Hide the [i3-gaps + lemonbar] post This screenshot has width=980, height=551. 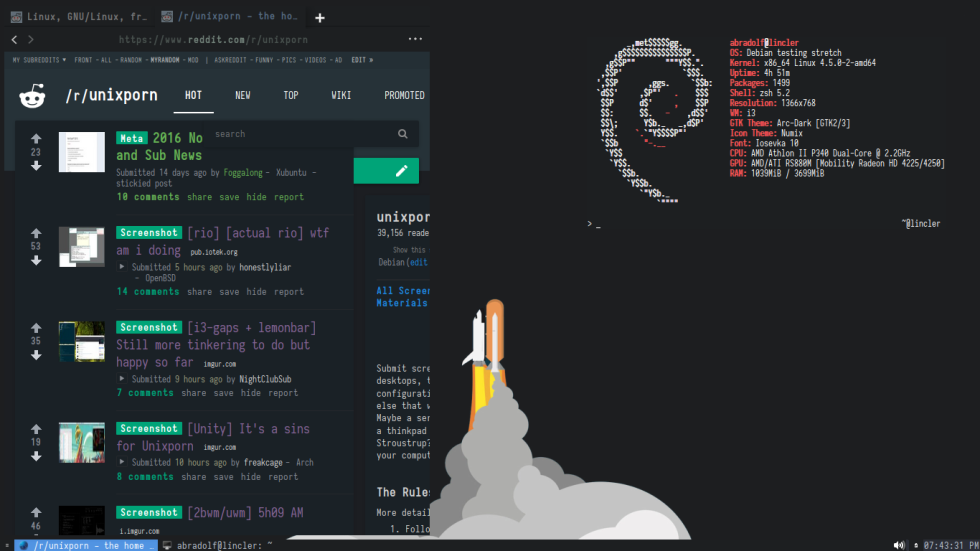251,393
